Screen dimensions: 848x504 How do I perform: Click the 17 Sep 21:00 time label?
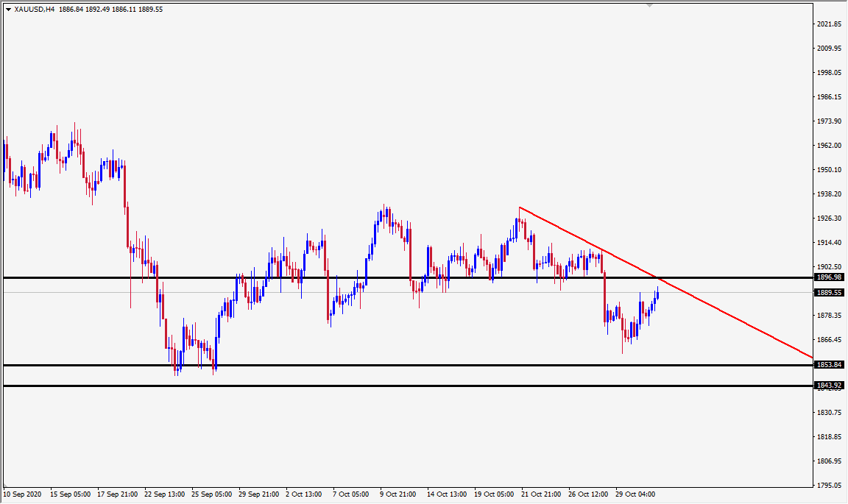click(x=117, y=494)
